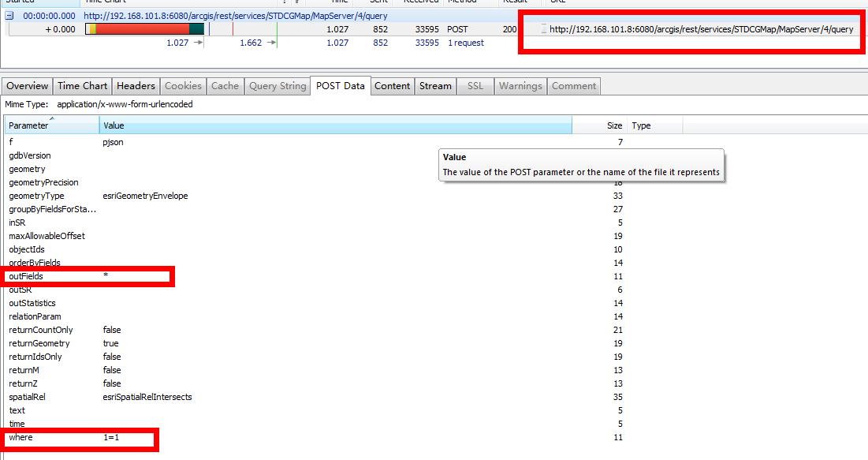The width and height of the screenshot is (868, 460).
Task: Click the page group URL at top
Action: point(237,16)
